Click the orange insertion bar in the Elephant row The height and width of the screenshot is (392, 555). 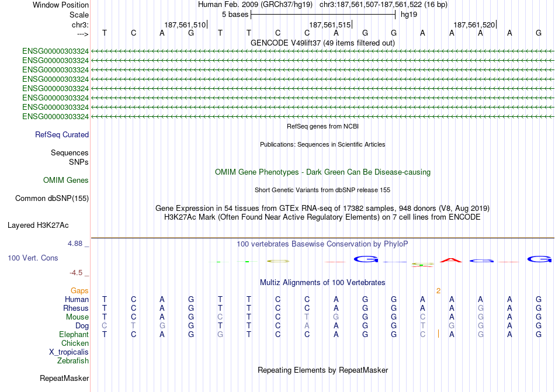pos(438,334)
